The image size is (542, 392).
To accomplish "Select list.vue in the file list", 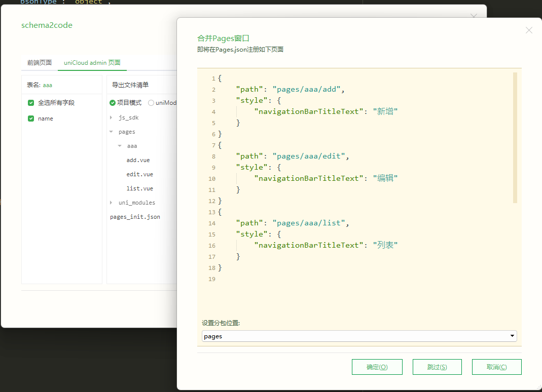I will click(x=139, y=188).
